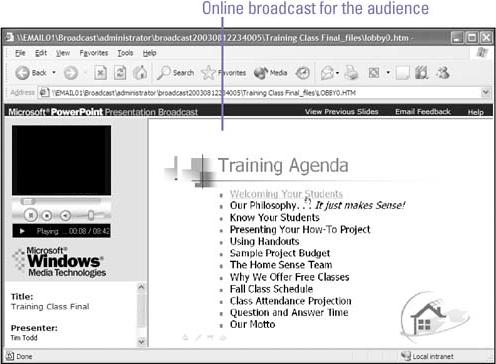Click the Windows flag logo throbber
Screen dimensions: 496x364
point(482,53)
